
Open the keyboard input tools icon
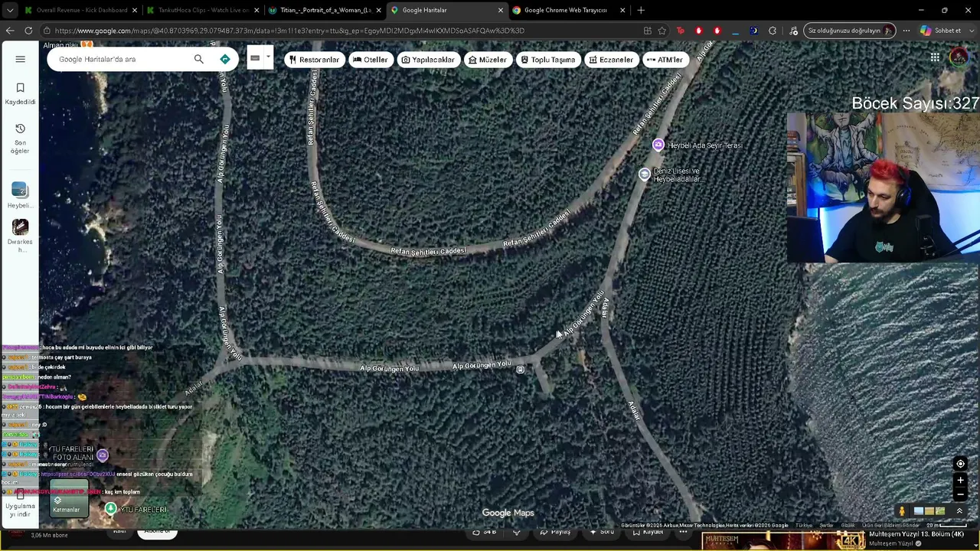(255, 58)
